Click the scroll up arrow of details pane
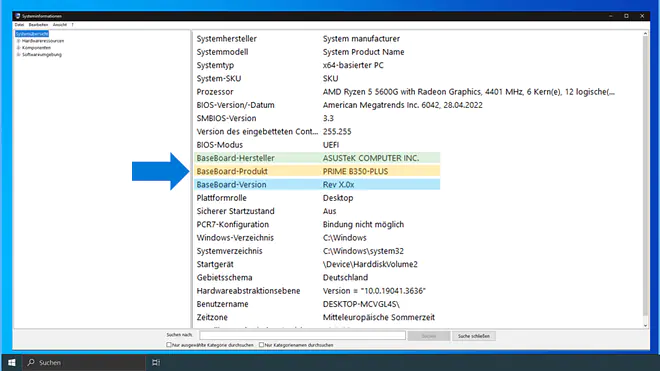The width and height of the screenshot is (660, 371). coord(645,33)
